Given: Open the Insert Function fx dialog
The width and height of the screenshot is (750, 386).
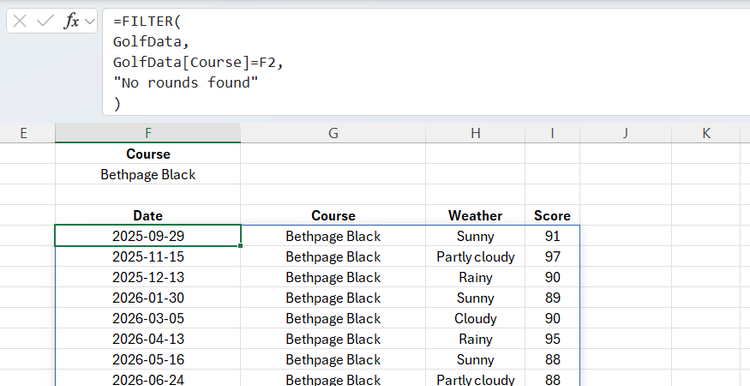Looking at the screenshot, I should click(x=71, y=21).
